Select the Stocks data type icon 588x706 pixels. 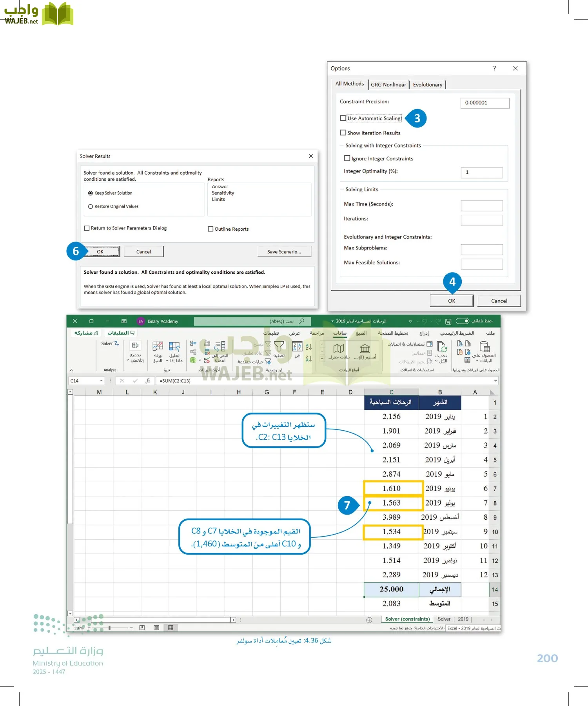[365, 348]
